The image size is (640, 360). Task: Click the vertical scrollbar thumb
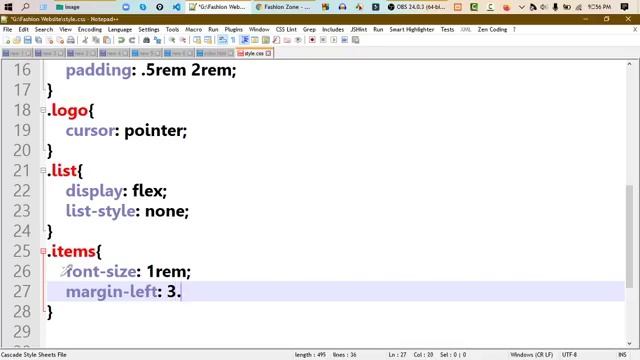(x=629, y=236)
